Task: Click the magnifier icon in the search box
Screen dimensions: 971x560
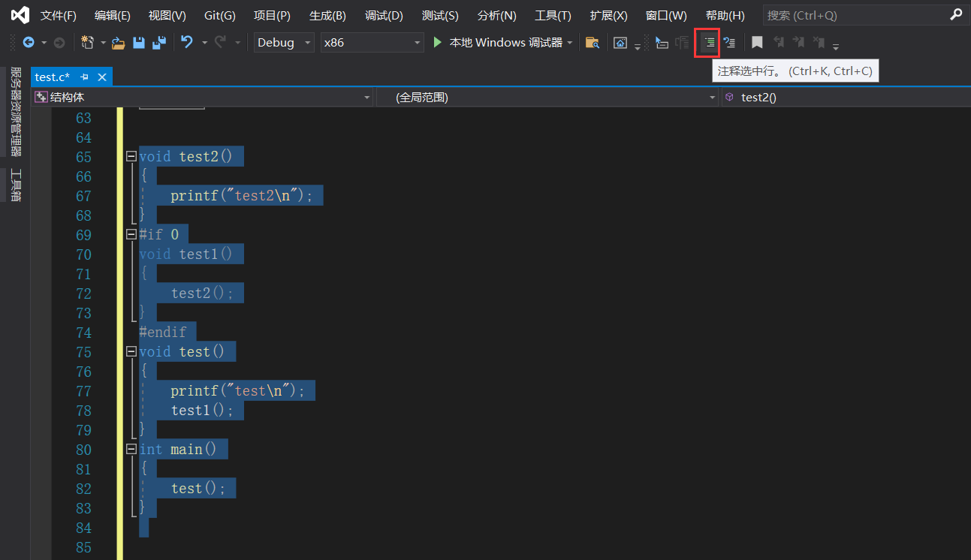Action: pos(956,14)
